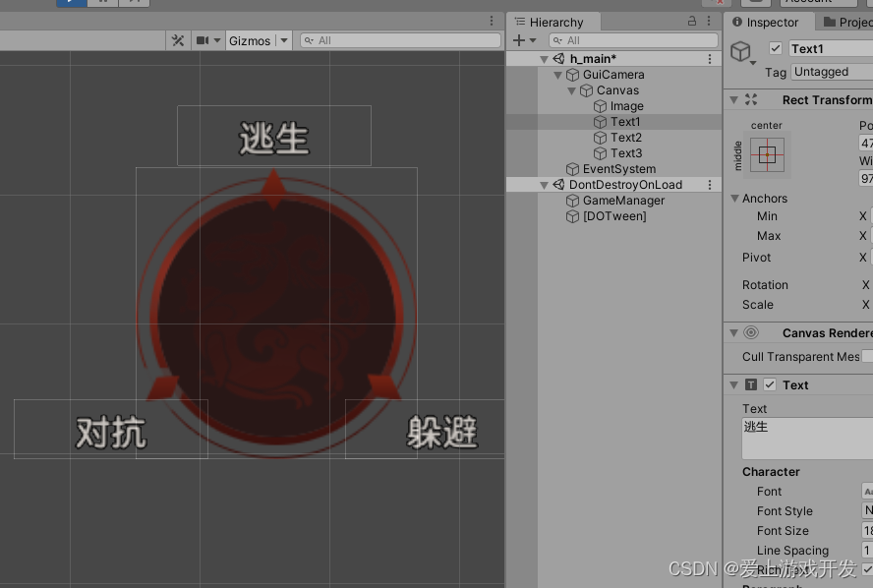Select Text2 in the Hierarchy
The image size is (873, 588).
(624, 137)
